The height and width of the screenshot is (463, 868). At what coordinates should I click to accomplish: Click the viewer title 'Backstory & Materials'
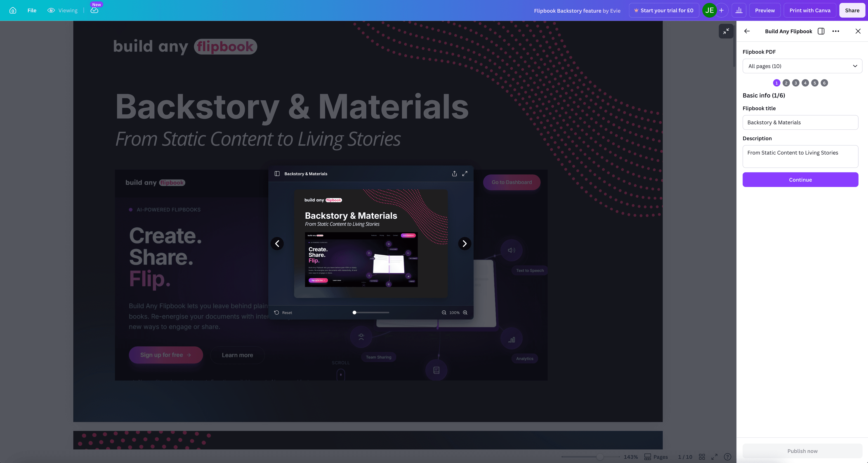[x=306, y=174]
